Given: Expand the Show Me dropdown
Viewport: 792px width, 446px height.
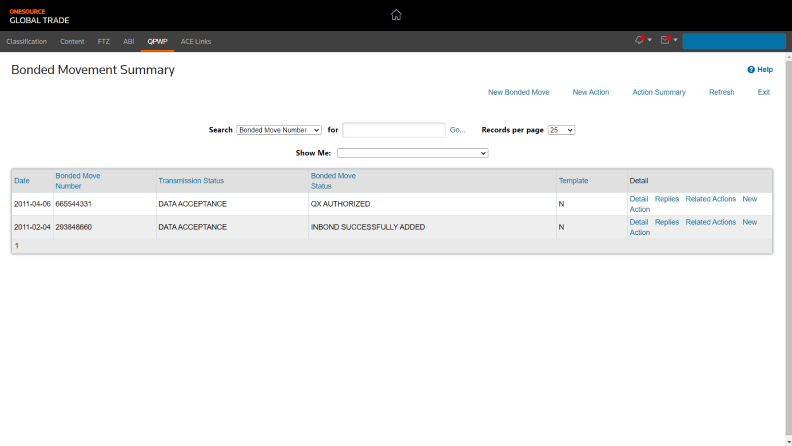Looking at the screenshot, I should 412,153.
